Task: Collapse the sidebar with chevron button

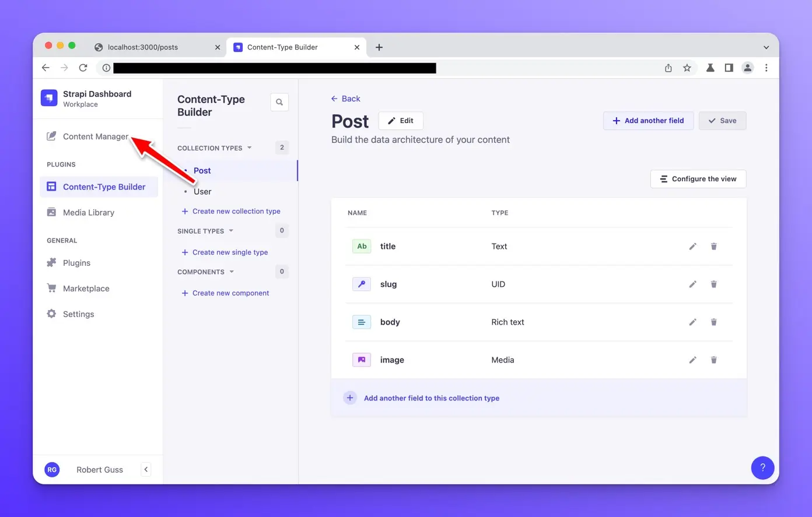Action: 146,470
